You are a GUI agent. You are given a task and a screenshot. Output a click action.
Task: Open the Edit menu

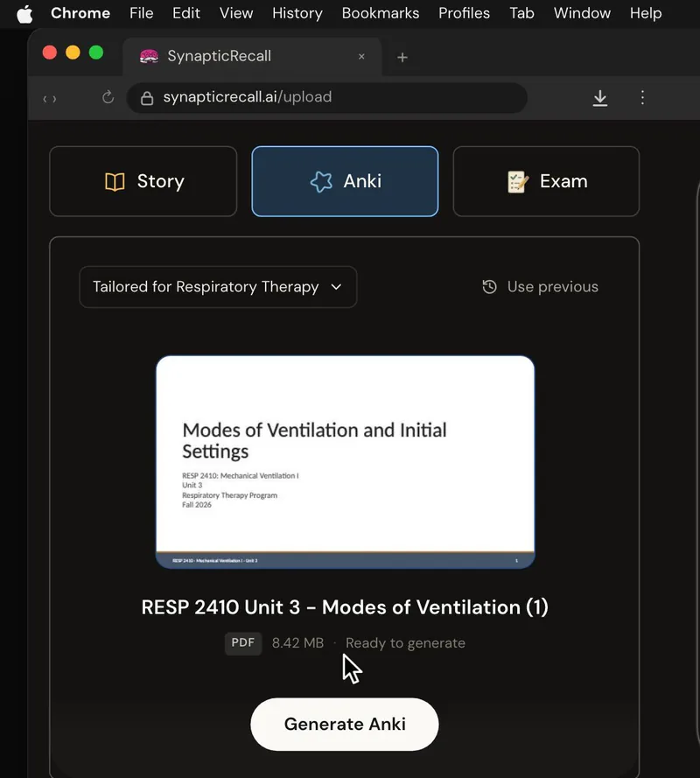186,13
